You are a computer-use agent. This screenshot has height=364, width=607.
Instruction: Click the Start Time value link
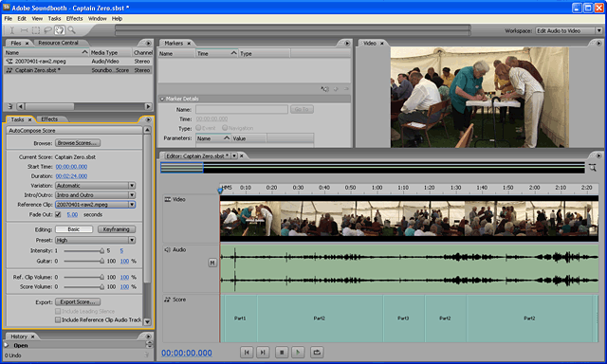[x=71, y=167]
